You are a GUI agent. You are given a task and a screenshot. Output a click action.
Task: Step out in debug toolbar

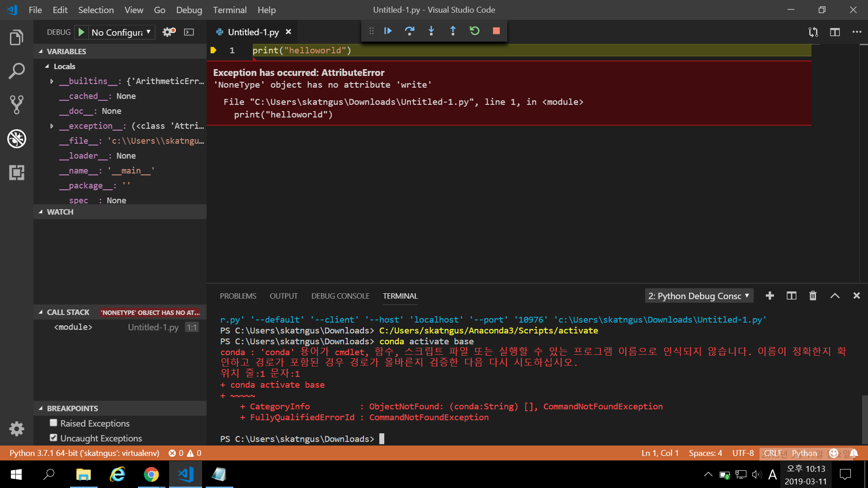pyautogui.click(x=453, y=31)
